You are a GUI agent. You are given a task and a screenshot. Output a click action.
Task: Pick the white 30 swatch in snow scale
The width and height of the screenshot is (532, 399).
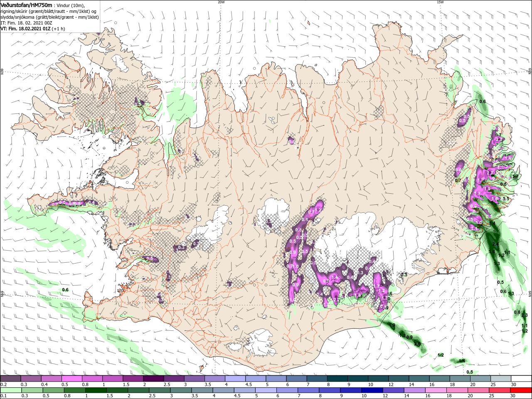(521, 379)
